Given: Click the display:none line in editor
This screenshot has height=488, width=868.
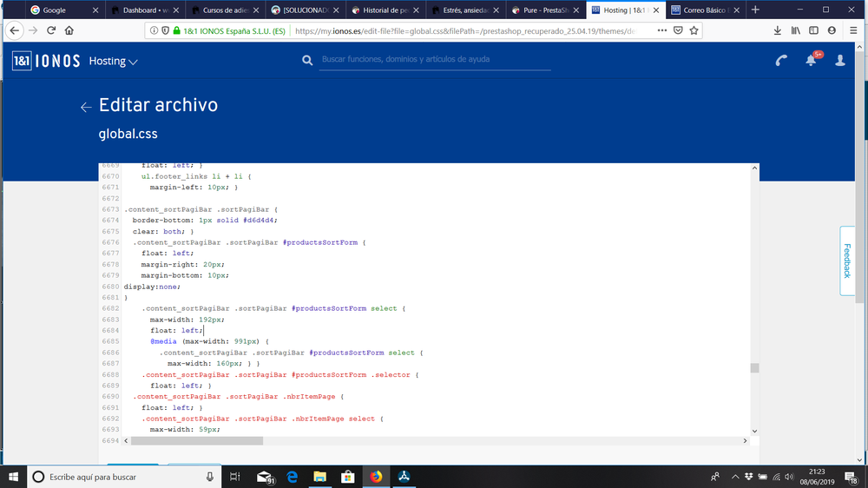Looking at the screenshot, I should coord(152,287).
